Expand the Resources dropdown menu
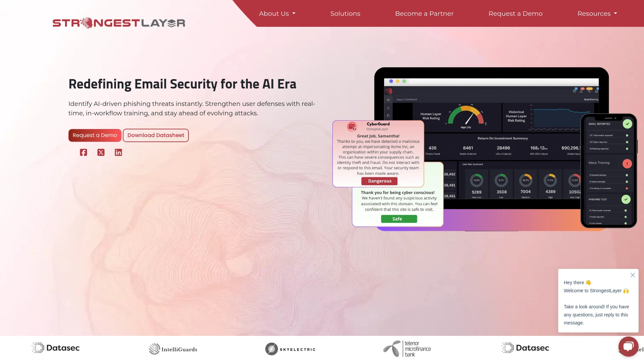 [597, 13]
